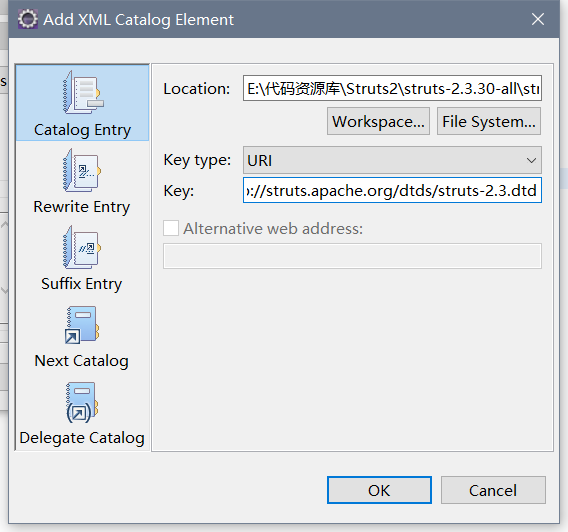Pick the Suffix Entry icon

click(82, 247)
